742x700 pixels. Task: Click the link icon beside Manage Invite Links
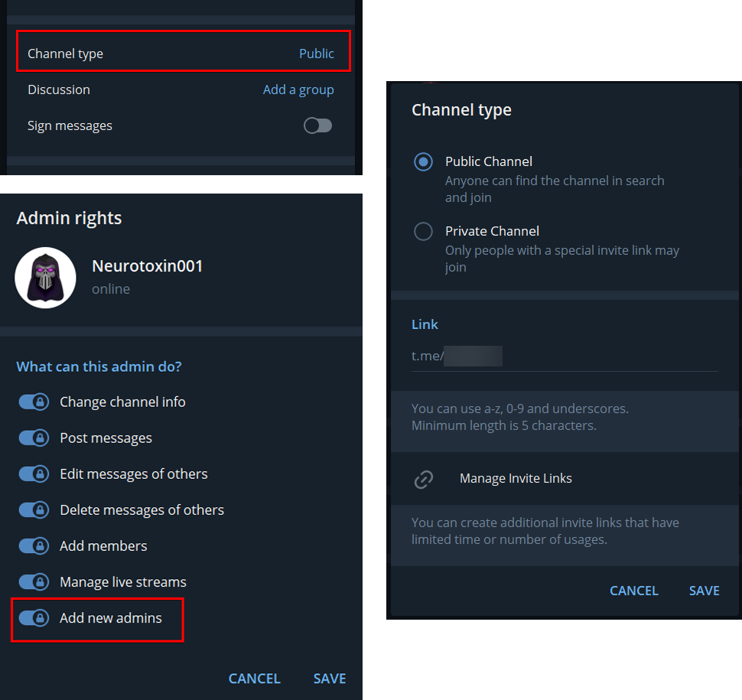(x=425, y=478)
